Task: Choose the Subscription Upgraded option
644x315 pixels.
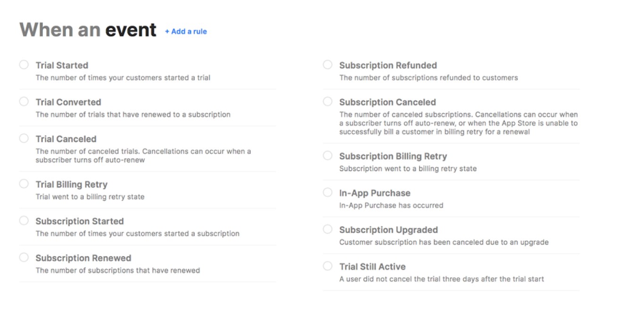Action: point(328,229)
